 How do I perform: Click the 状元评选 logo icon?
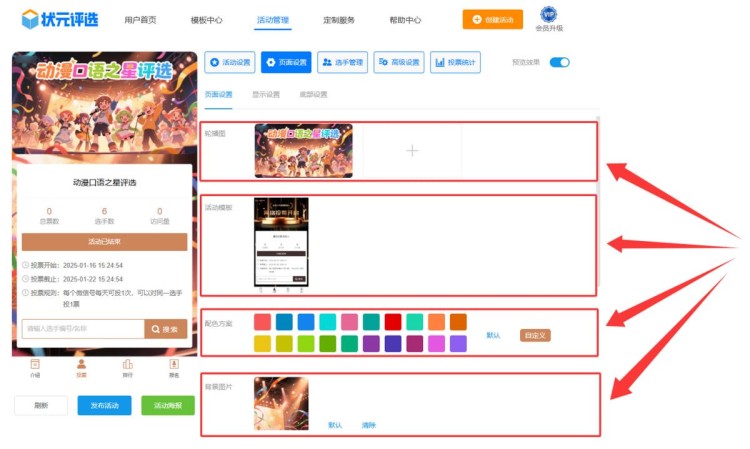pyautogui.click(x=31, y=19)
